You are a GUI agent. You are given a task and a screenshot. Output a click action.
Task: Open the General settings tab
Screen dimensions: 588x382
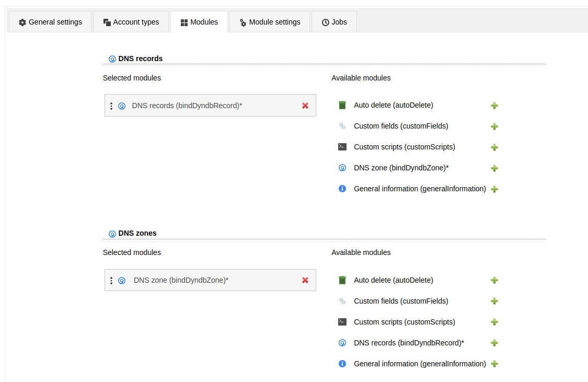point(50,22)
